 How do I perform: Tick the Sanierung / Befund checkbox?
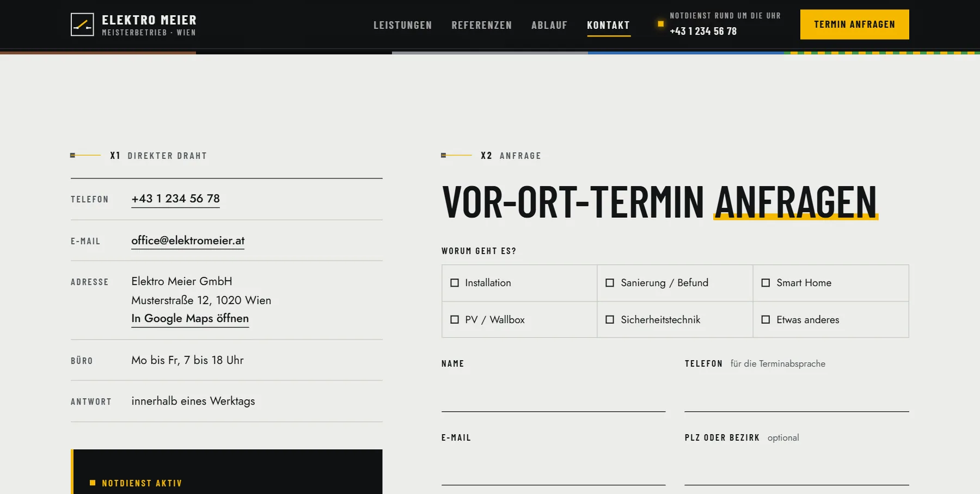pos(610,283)
